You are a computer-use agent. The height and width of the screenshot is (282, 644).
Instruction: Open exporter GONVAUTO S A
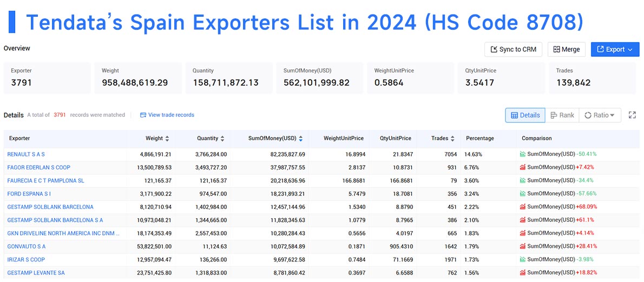(27, 246)
